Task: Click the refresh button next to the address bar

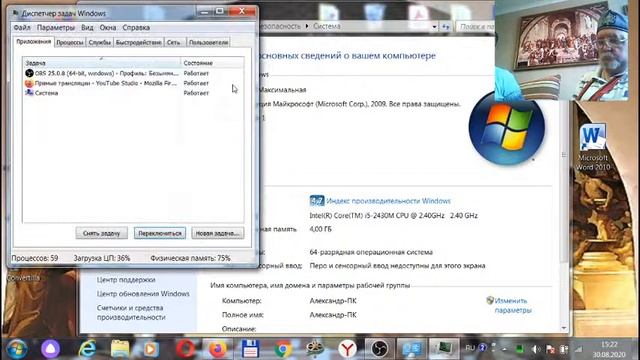Action: [x=446, y=27]
